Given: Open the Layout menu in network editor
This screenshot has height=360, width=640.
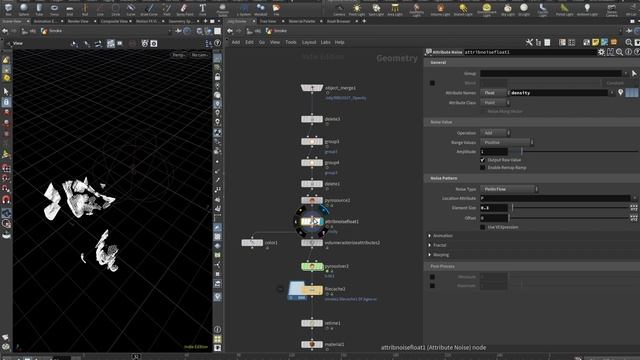Looking at the screenshot, I should pyautogui.click(x=309, y=42).
